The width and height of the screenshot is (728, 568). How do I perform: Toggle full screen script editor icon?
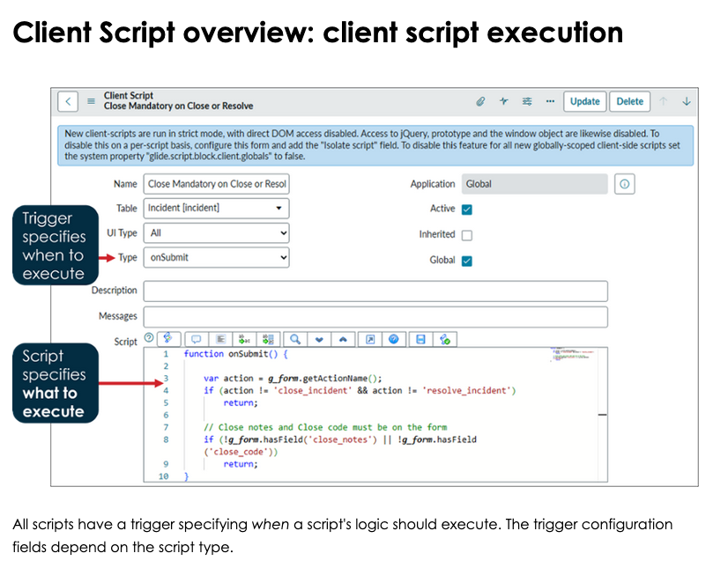(x=370, y=339)
